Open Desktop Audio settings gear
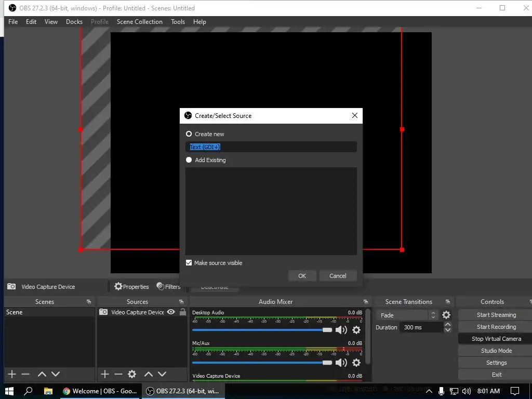Viewport: 532px width, 399px height. coord(356,330)
